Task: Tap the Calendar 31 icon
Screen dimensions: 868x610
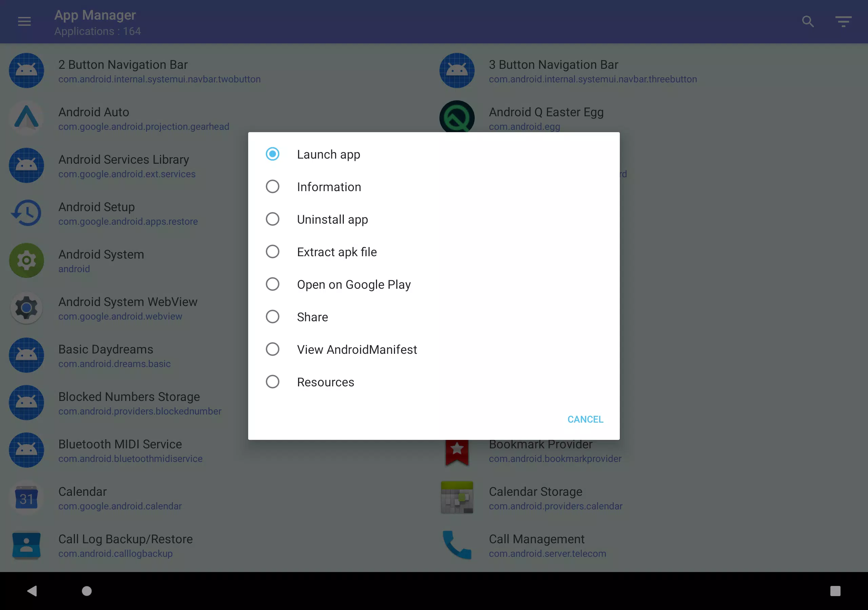Action: tap(26, 497)
